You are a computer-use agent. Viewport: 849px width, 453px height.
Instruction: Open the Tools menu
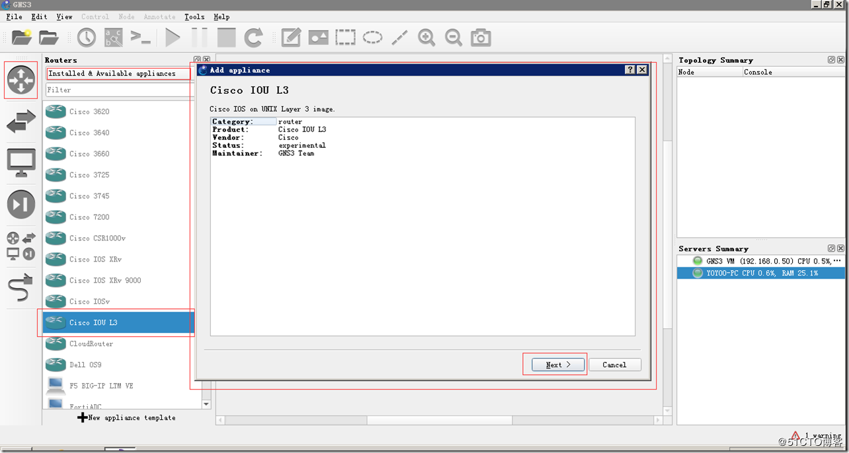coord(194,17)
